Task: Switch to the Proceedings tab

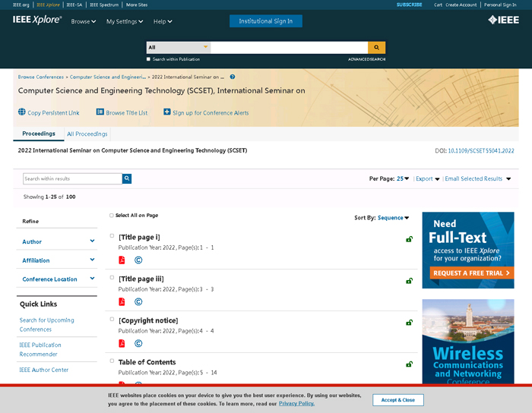Action: tap(39, 134)
